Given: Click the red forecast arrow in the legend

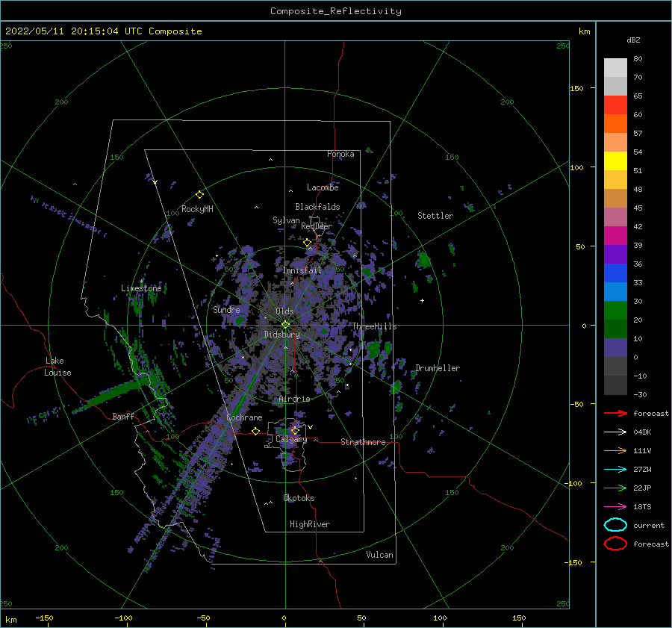Looking at the screenshot, I should tap(615, 413).
